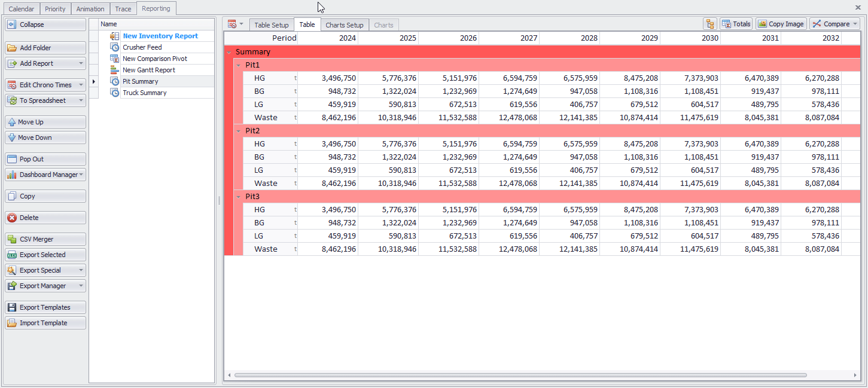Open the Table Setup tab
Screen dimensions: 868x388
tap(272, 25)
